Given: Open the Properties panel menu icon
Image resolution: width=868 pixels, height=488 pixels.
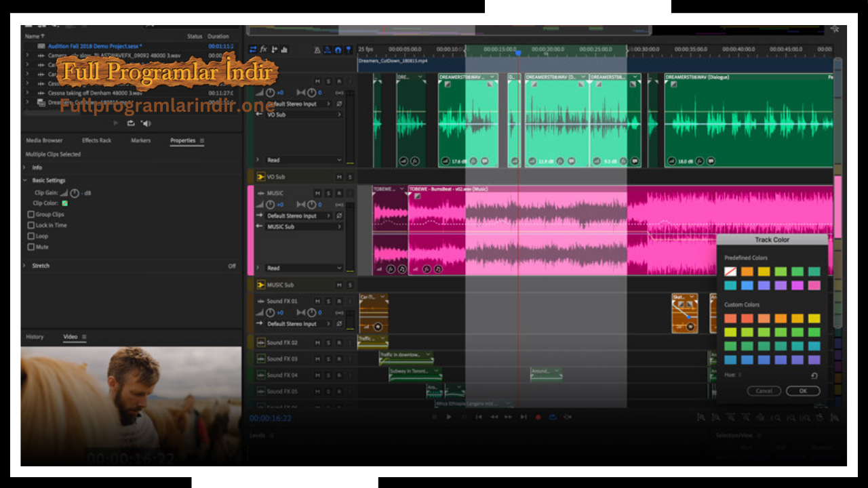Looking at the screenshot, I should (201, 141).
